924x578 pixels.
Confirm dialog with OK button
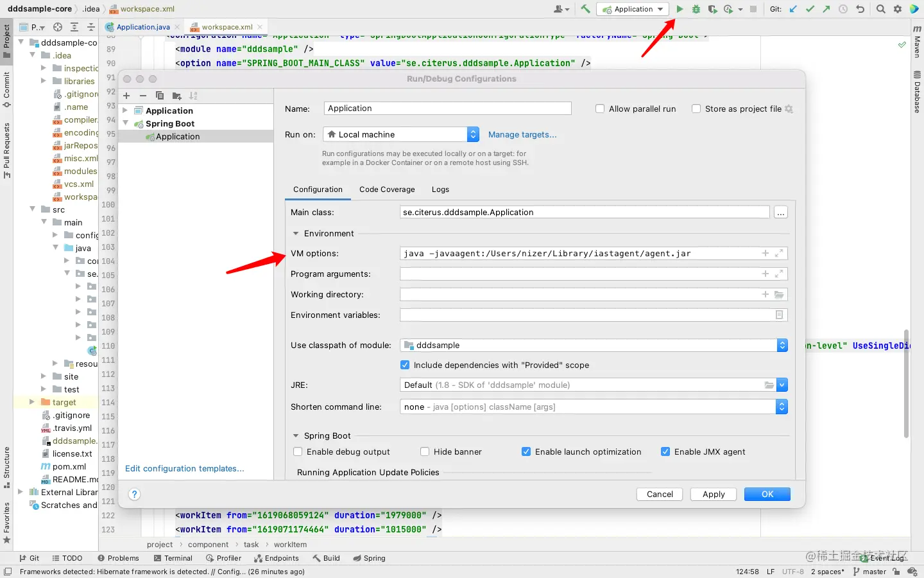[767, 495]
